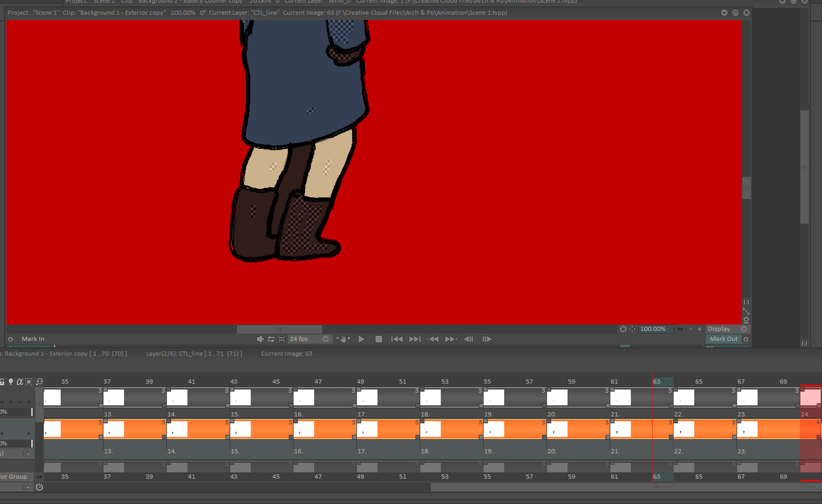Go to last frame
The height and width of the screenshot is (504, 822).
415,339
